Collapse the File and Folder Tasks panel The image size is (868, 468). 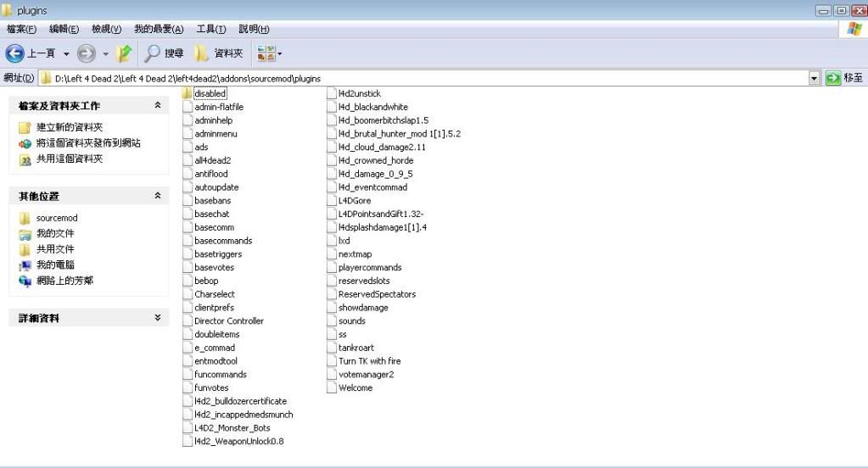point(157,106)
